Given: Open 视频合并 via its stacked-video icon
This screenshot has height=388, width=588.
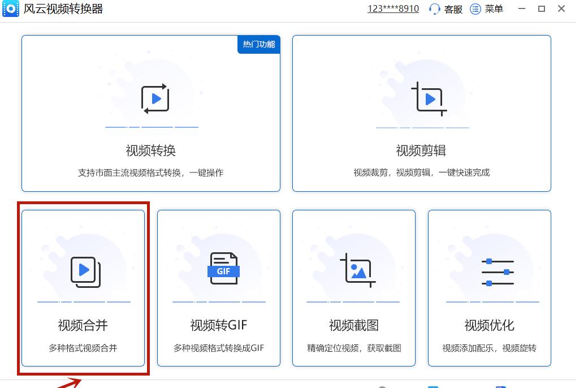Looking at the screenshot, I should [83, 270].
